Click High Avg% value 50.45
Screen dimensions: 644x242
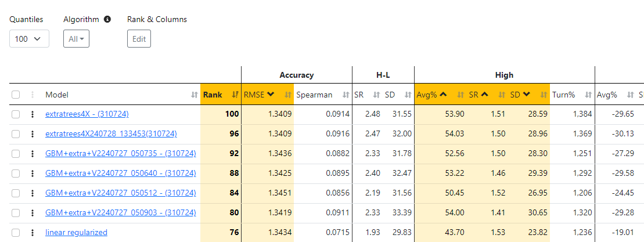pos(455,193)
